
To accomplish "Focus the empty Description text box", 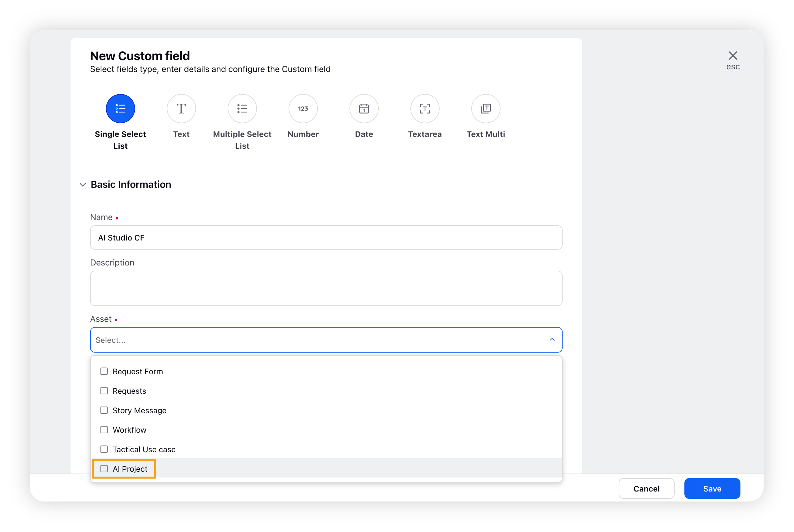I will [326, 288].
